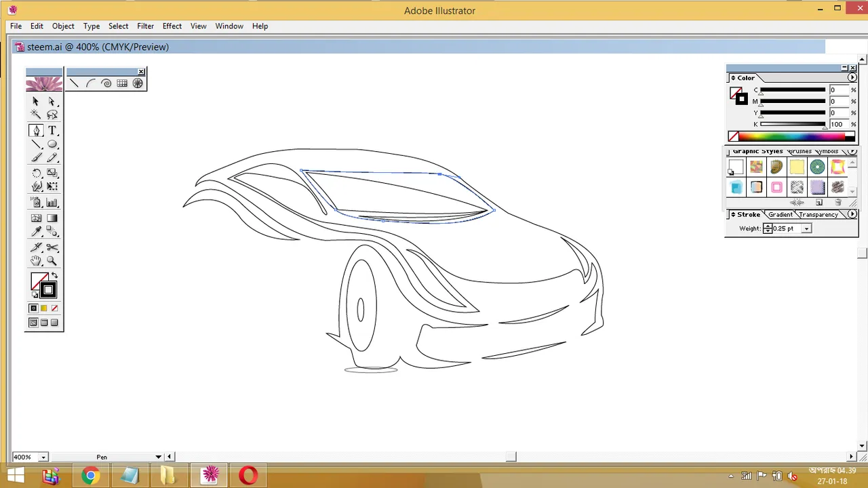Open the Effect menu

point(172,26)
